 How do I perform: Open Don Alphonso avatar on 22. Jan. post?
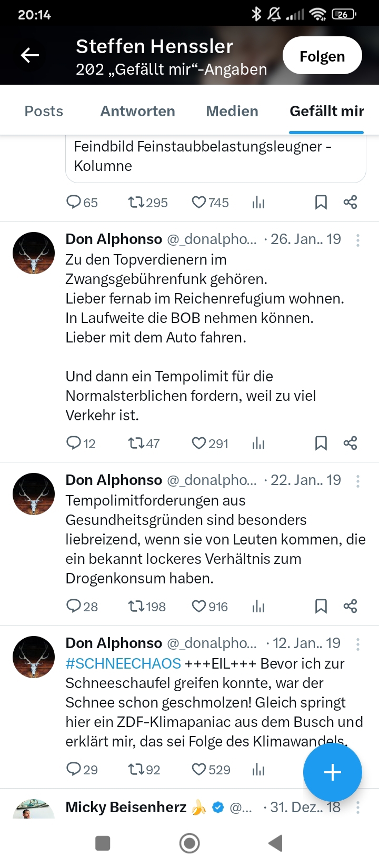click(x=34, y=494)
